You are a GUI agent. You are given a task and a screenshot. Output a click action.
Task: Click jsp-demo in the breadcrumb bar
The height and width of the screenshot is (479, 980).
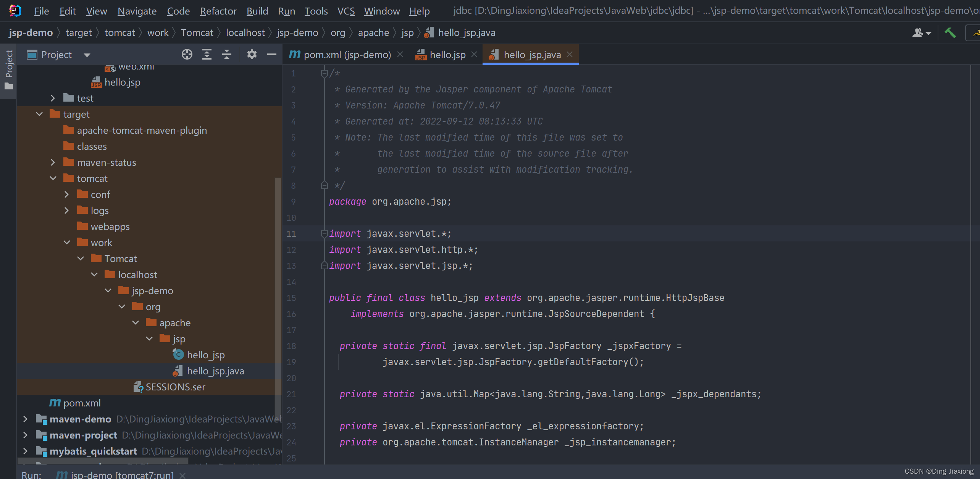(x=31, y=33)
